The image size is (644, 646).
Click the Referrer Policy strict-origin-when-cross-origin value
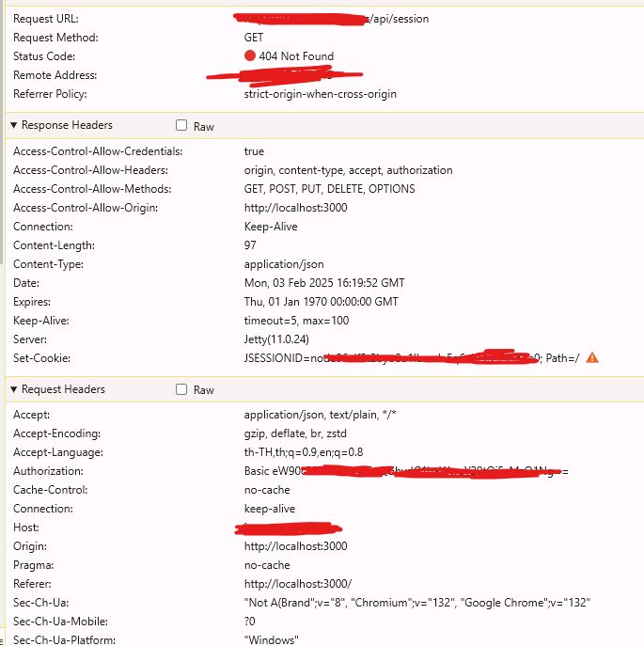[x=320, y=94]
